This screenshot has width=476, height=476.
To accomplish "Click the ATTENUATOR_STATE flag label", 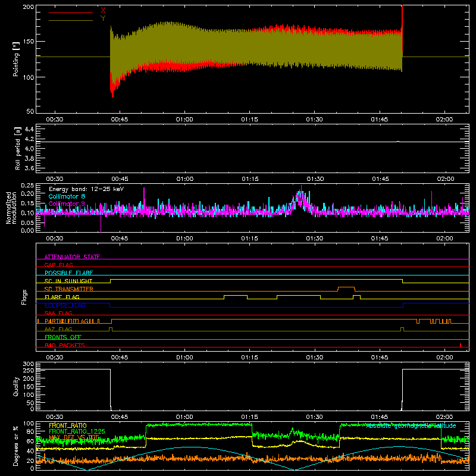I will click(72, 257).
